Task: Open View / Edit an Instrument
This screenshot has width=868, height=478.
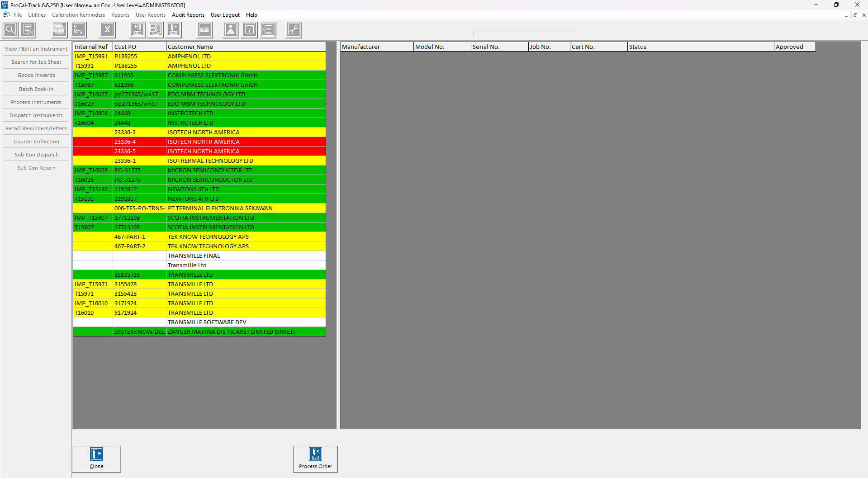Action: tap(36, 49)
